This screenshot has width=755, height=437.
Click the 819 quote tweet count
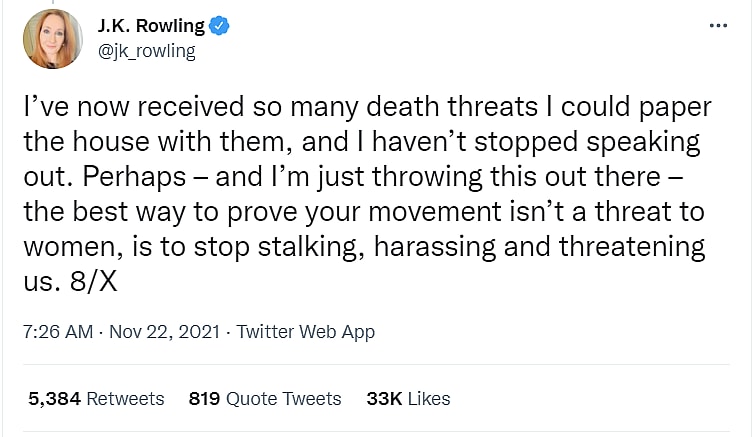(204, 398)
